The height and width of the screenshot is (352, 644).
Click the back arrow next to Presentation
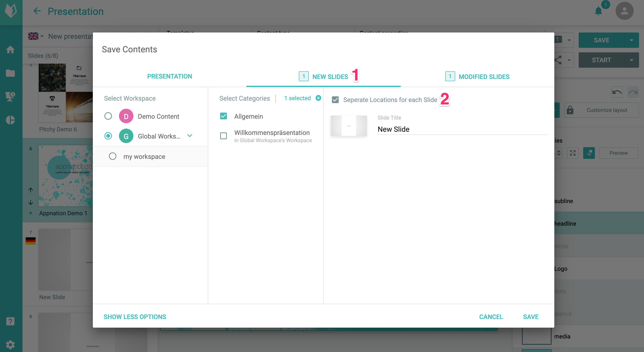(37, 11)
